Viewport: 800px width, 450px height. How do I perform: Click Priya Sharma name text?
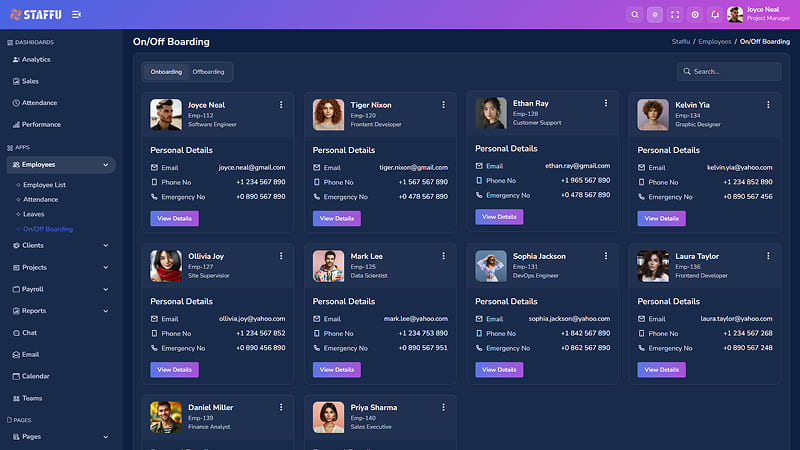tap(373, 408)
